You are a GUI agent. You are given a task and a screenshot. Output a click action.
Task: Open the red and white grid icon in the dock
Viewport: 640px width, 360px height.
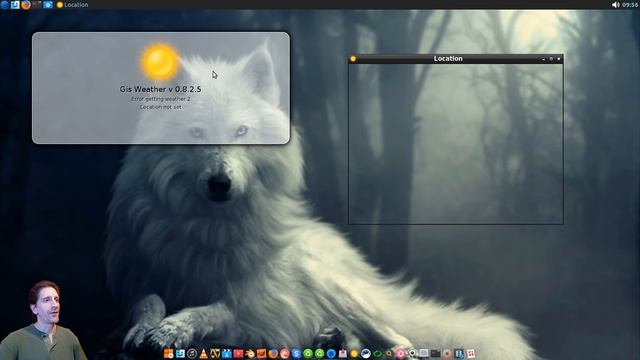pos(471,353)
